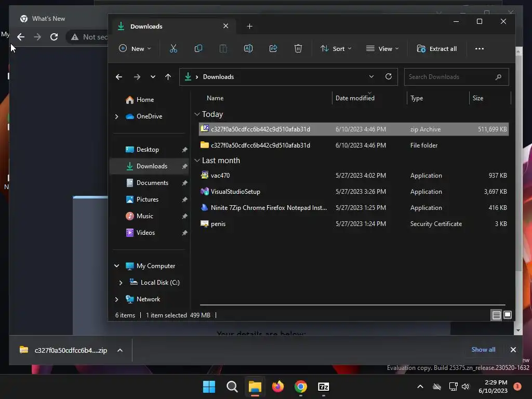Expand OneDrive in navigation pane
The width and height of the screenshot is (532, 399).
click(117, 116)
